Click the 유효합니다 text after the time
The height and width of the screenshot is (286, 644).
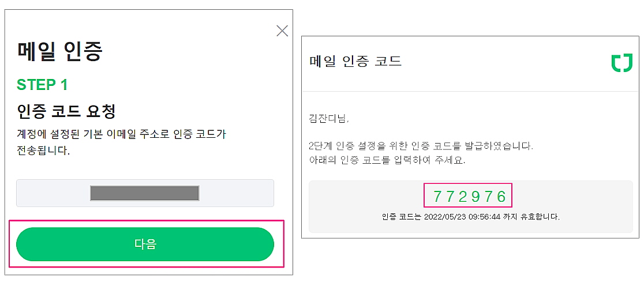[541, 217]
